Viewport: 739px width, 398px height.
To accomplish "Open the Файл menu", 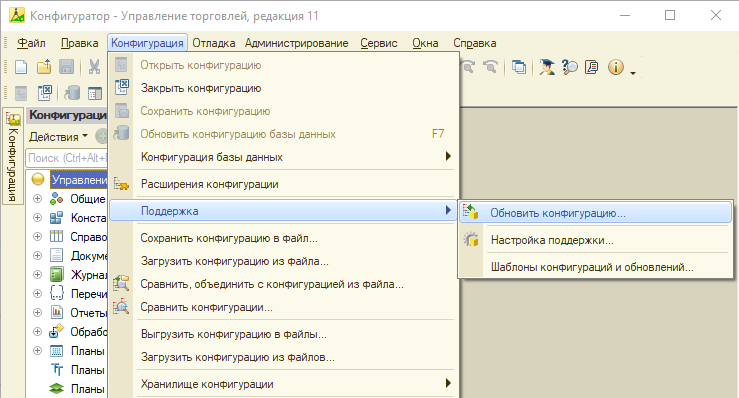I will click(31, 43).
